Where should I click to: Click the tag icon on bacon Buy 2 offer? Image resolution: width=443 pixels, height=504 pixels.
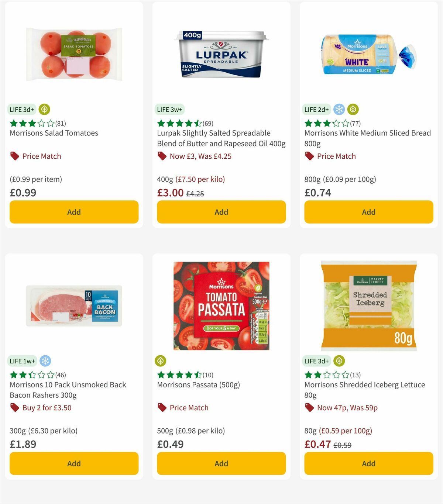tap(14, 408)
